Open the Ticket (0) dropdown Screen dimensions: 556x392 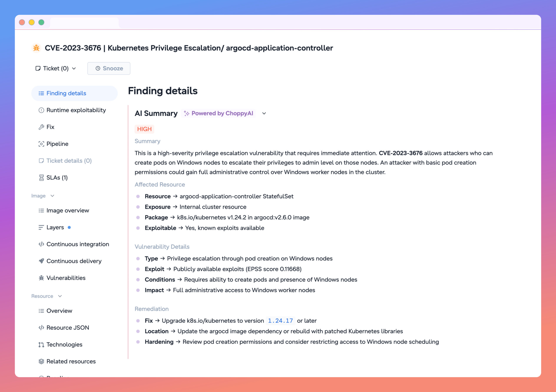56,68
